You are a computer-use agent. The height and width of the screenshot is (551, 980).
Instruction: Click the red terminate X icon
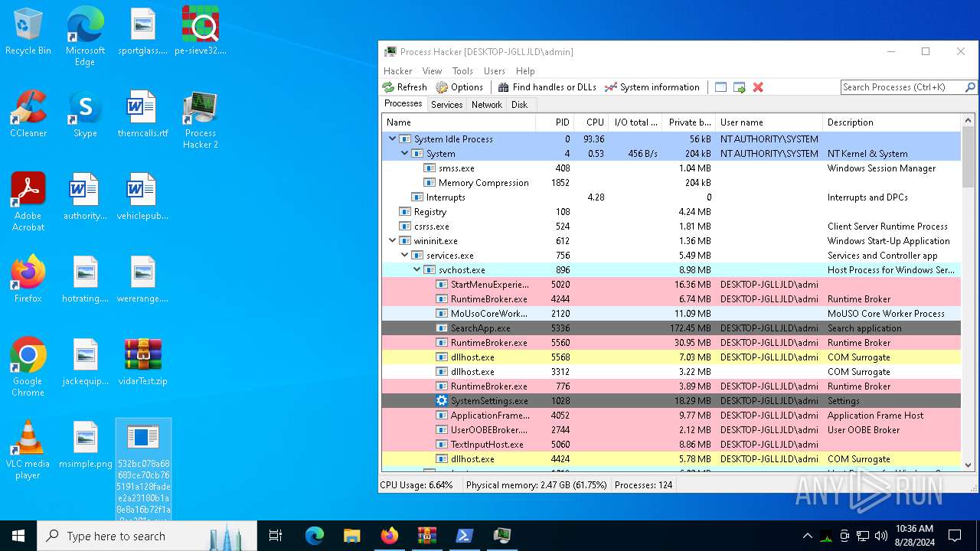pos(758,87)
